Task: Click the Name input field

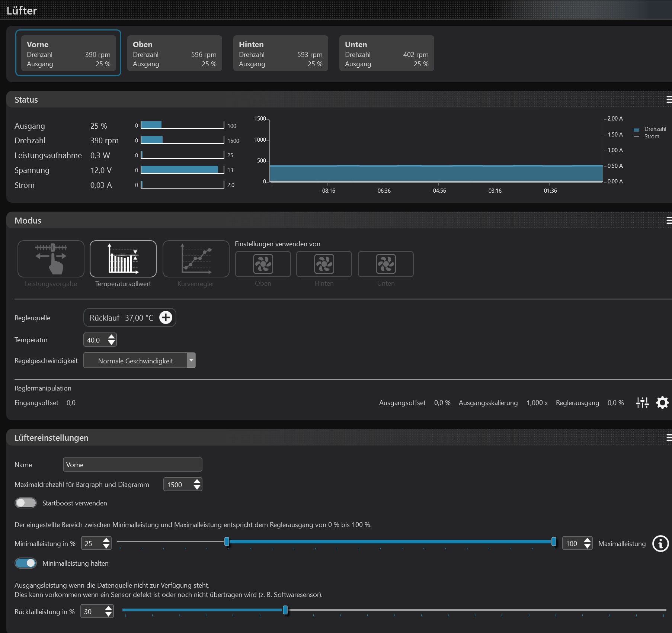Action: [x=132, y=465]
